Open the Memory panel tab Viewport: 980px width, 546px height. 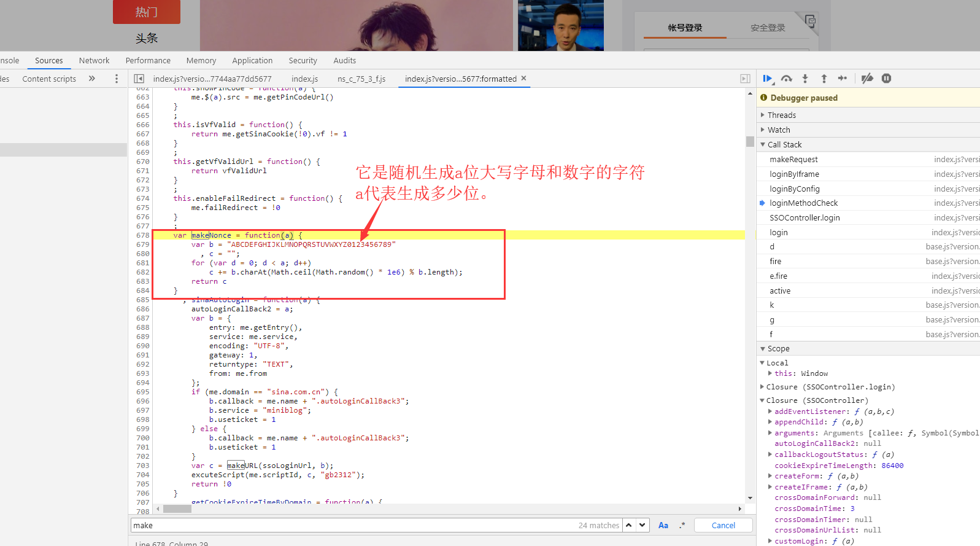[201, 60]
